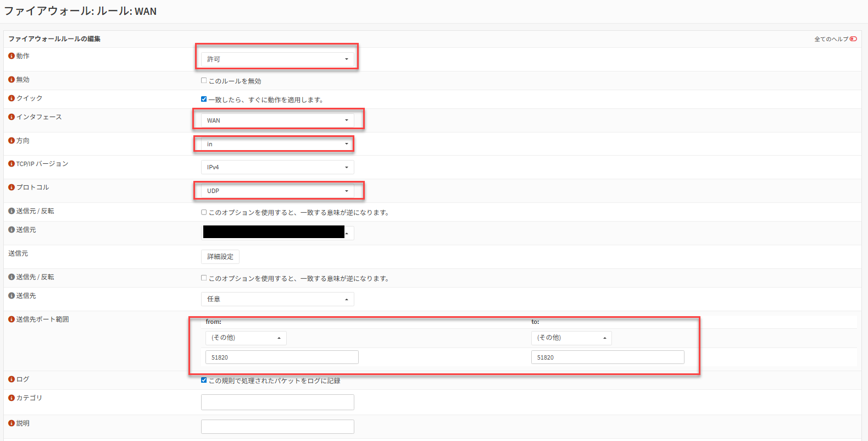Open the interface dropdown showing WAN
Viewport: 868px width, 441px height.
[x=277, y=120]
